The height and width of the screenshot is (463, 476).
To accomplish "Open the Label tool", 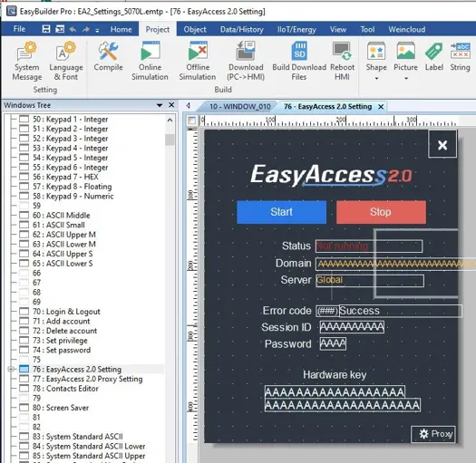I will click(x=433, y=57).
